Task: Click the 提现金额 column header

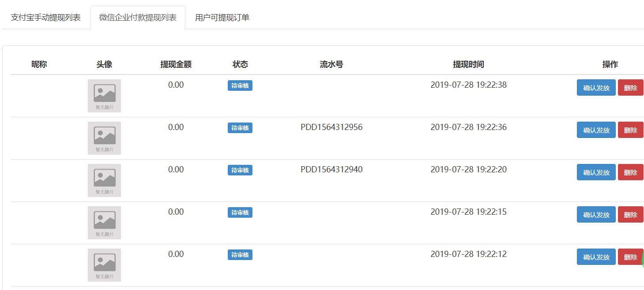Action: click(176, 64)
